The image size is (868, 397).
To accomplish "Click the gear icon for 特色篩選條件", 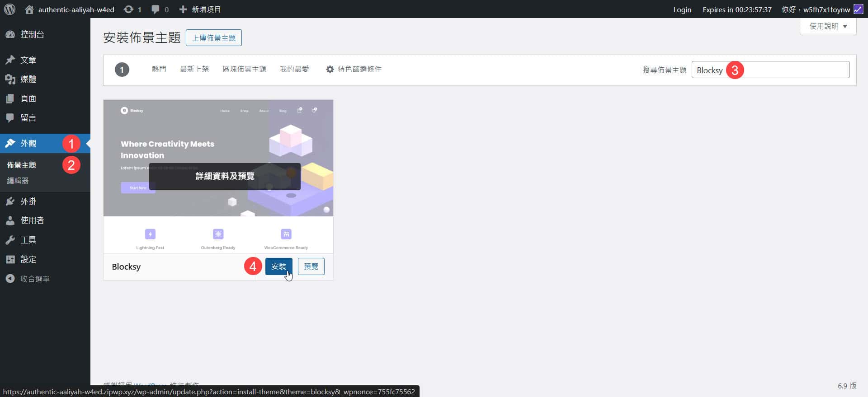I will [330, 69].
